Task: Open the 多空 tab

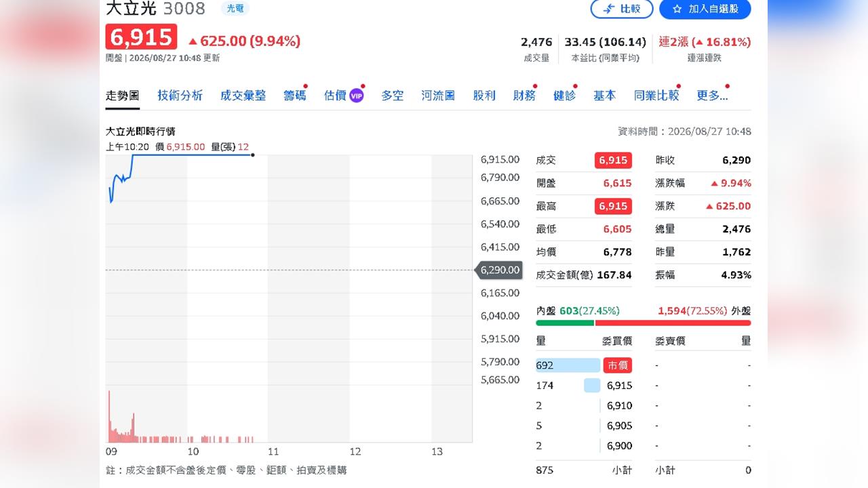Action: (392, 96)
